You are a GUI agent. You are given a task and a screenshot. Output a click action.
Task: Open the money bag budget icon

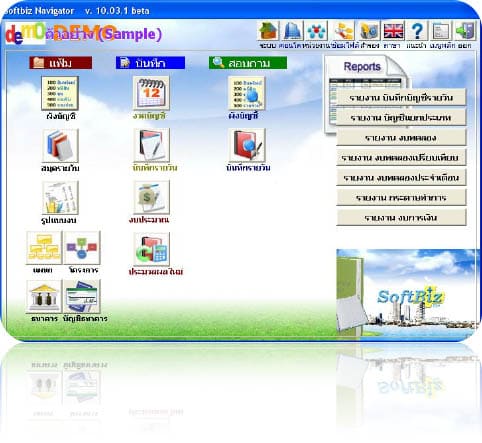click(152, 197)
